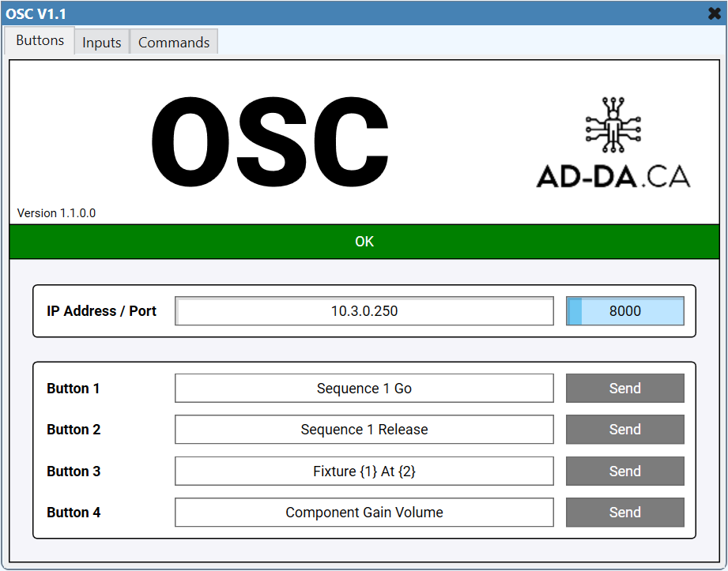728x571 pixels.
Task: Send the Sequence 1 Go command
Action: pyautogui.click(x=624, y=388)
